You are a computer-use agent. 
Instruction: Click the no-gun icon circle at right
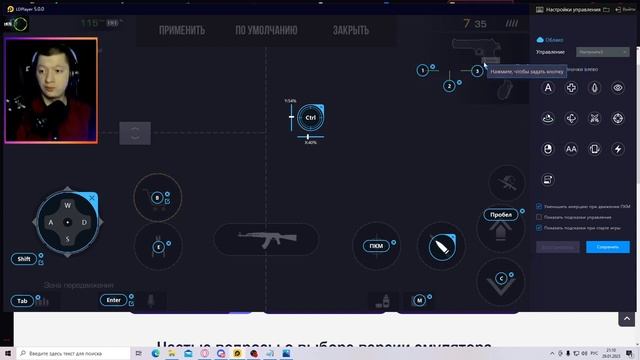tap(507, 183)
